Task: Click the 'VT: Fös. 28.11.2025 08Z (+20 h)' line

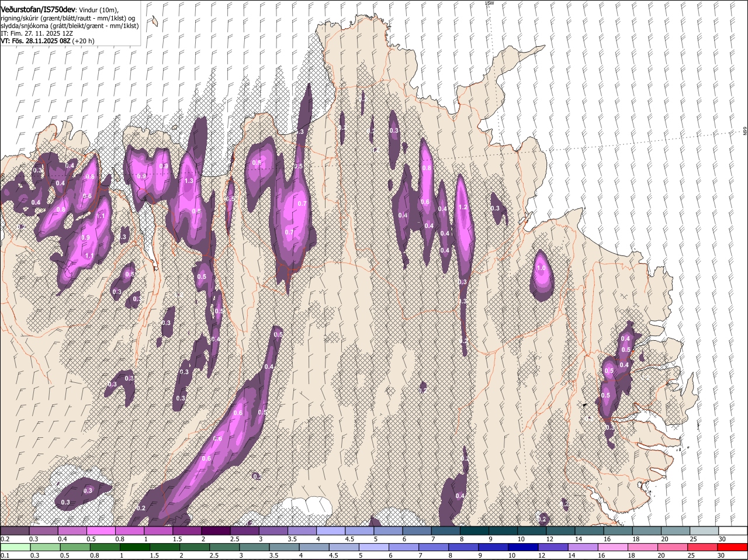Action: (47, 41)
